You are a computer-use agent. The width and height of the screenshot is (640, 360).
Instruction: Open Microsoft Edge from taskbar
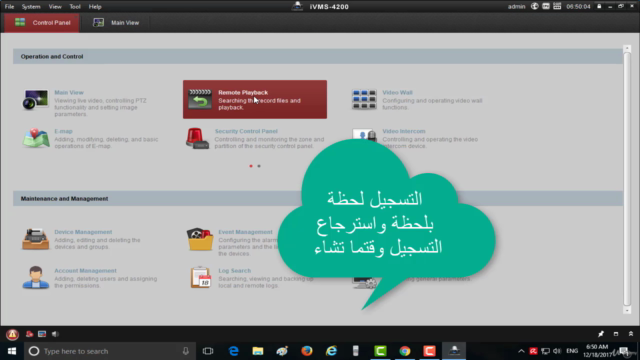click(x=233, y=351)
